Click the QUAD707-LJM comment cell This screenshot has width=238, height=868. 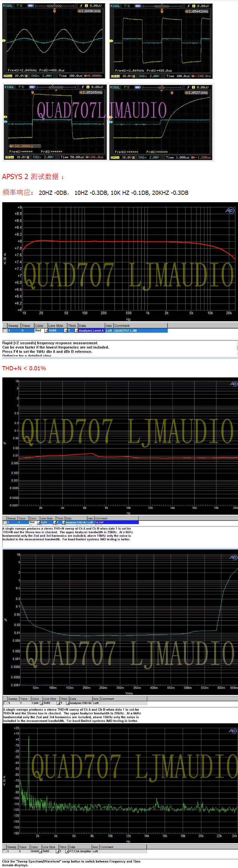pyautogui.click(x=125, y=330)
